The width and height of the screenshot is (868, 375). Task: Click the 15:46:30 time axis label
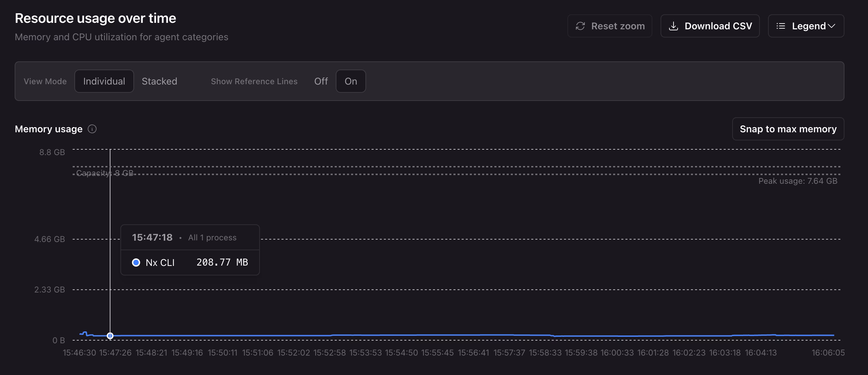(79, 353)
